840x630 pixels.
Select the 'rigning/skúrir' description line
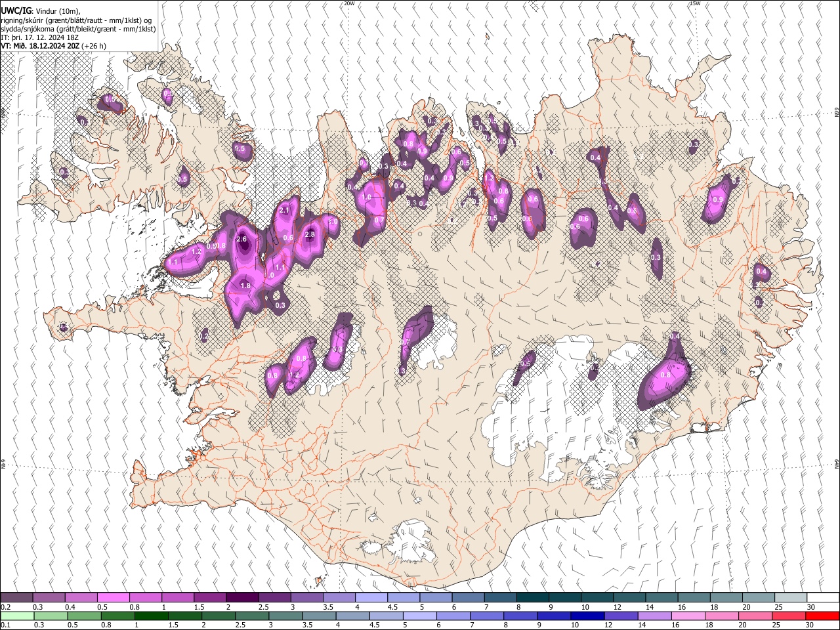click(76, 20)
